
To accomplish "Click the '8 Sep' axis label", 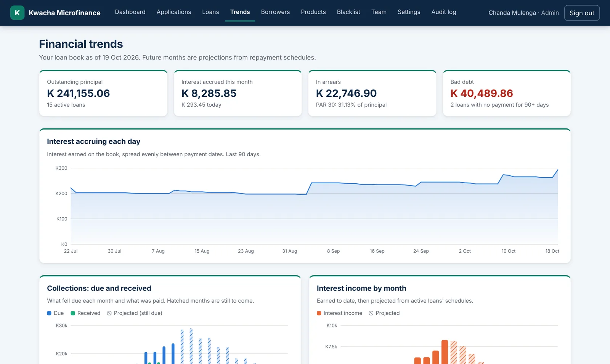I will [x=333, y=251].
